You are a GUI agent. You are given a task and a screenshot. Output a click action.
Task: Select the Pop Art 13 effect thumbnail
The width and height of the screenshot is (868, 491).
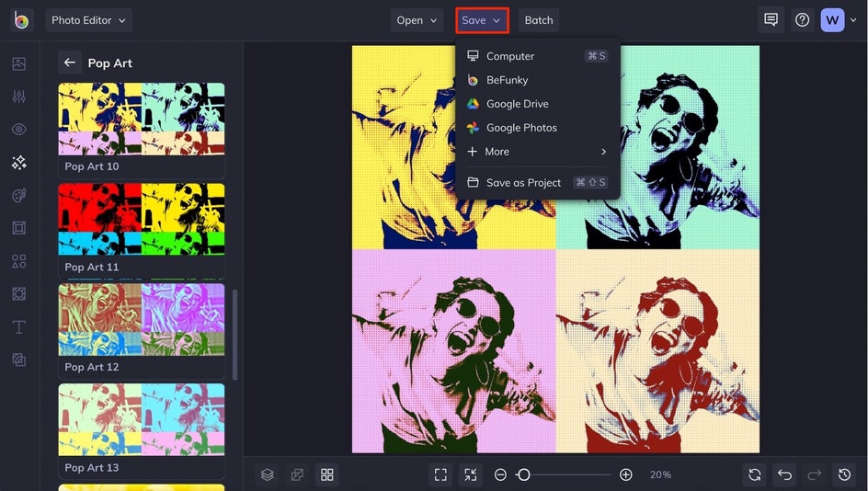[x=142, y=419]
